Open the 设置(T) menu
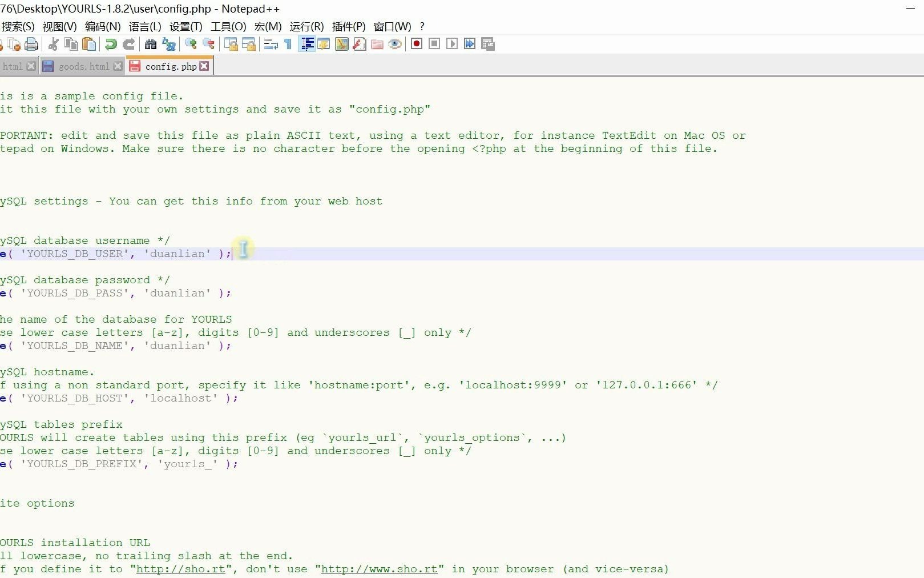The image size is (924, 578). (x=186, y=27)
